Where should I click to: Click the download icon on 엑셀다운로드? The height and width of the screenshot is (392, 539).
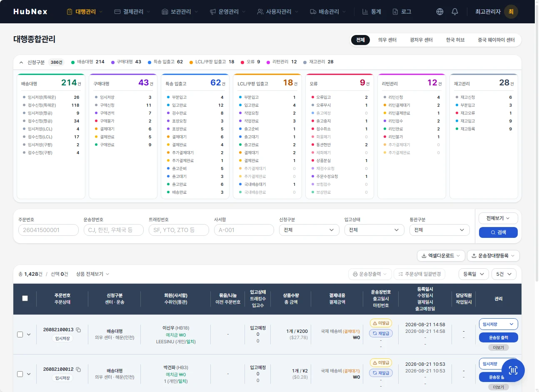(x=424, y=256)
